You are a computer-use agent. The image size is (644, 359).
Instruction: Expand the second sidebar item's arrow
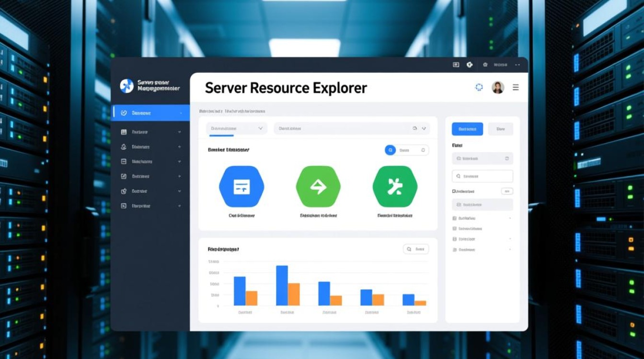[x=179, y=132]
